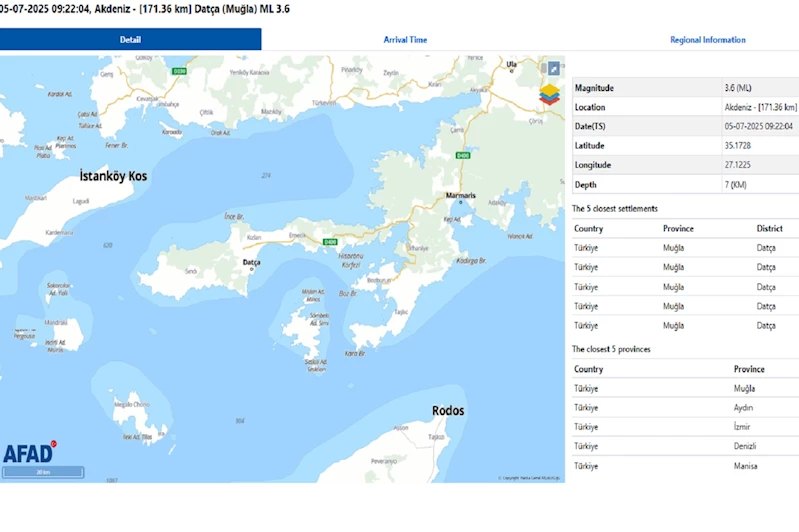Click the map copyright attribution text
The image size is (799, 532).
coord(530,478)
